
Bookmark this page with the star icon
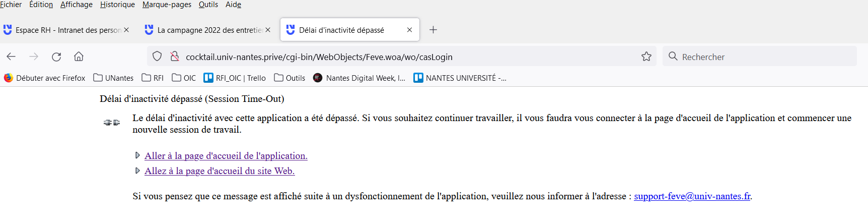(646, 57)
